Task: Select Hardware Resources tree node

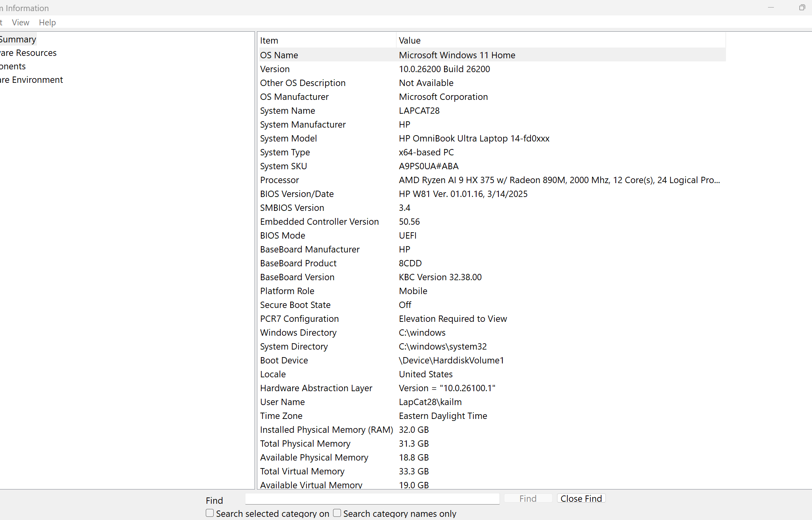Action: 28,53
